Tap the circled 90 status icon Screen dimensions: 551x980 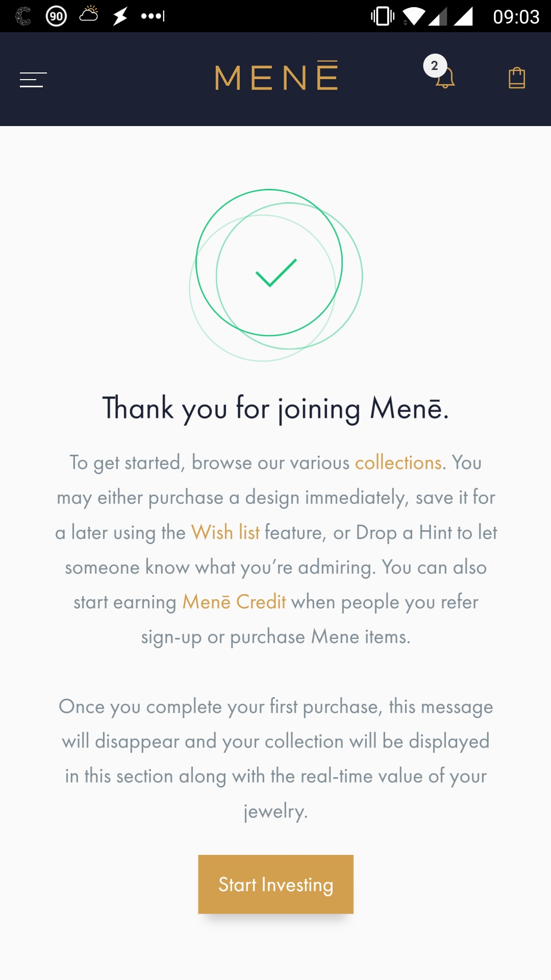pos(56,16)
